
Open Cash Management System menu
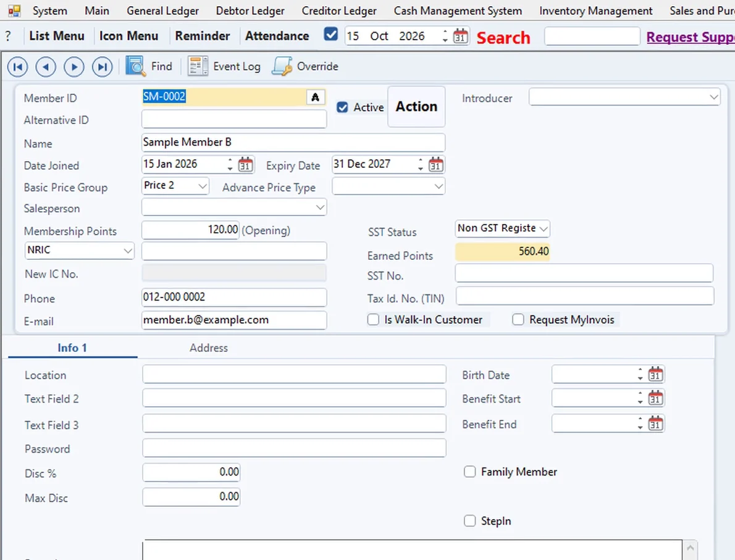[x=458, y=10]
